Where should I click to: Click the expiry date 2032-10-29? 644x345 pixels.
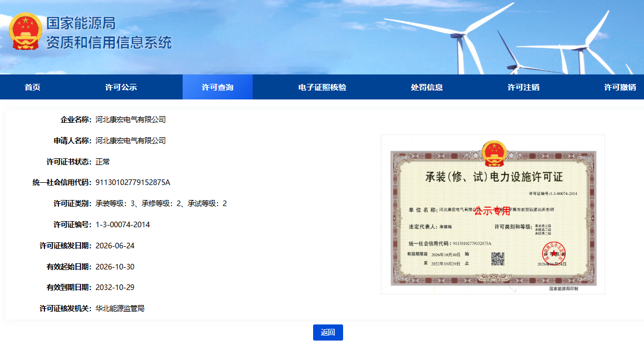tap(115, 287)
